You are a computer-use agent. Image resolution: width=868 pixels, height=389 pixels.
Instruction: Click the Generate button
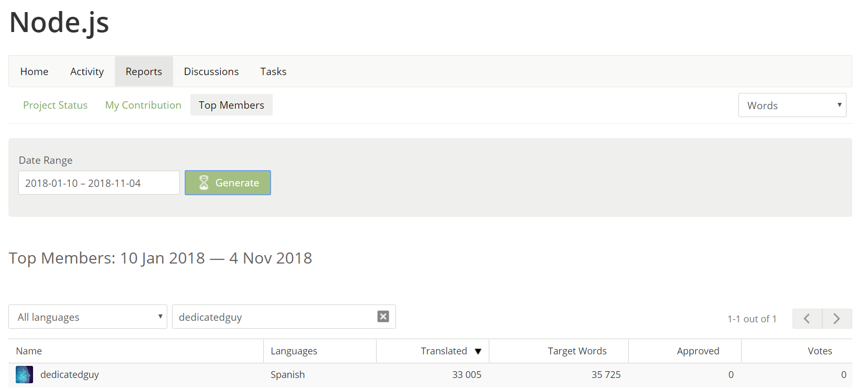pyautogui.click(x=228, y=183)
